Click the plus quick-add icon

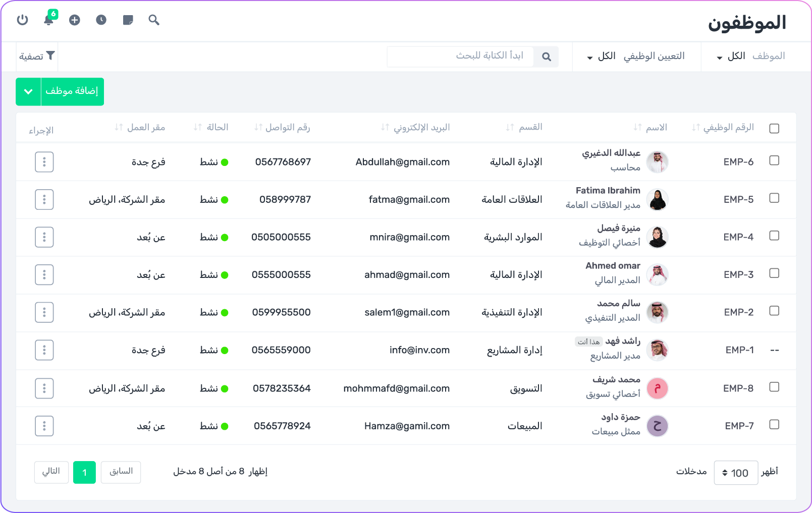click(x=75, y=20)
